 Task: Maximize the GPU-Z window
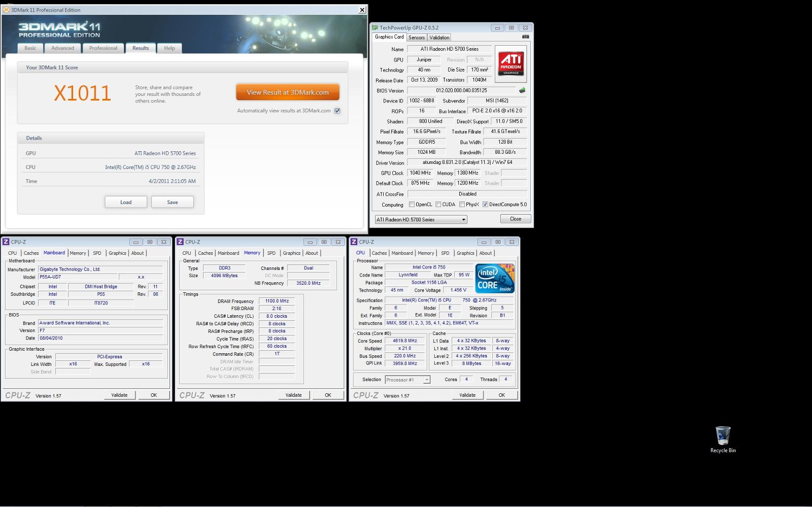click(511, 28)
